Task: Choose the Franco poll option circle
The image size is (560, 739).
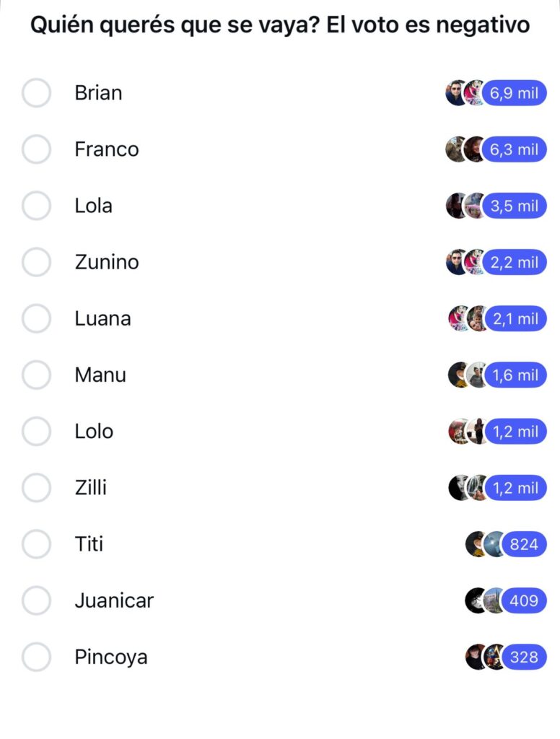Action: click(x=36, y=149)
